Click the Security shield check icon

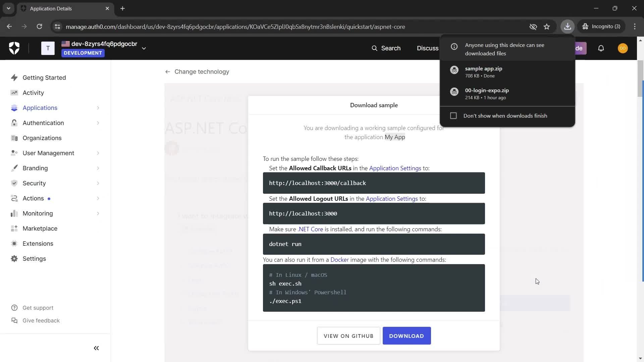(14, 183)
